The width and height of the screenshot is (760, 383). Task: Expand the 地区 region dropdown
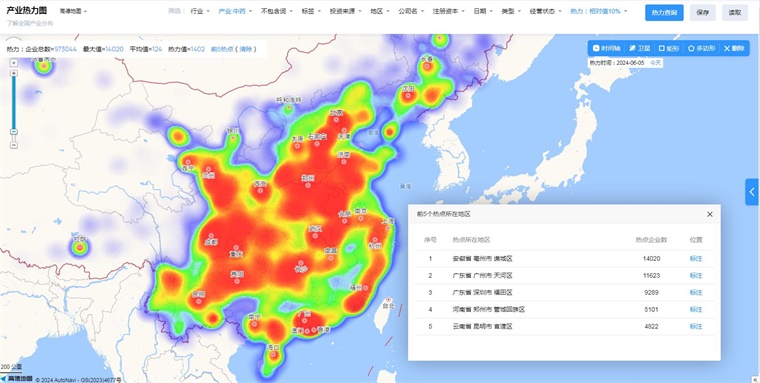click(379, 11)
